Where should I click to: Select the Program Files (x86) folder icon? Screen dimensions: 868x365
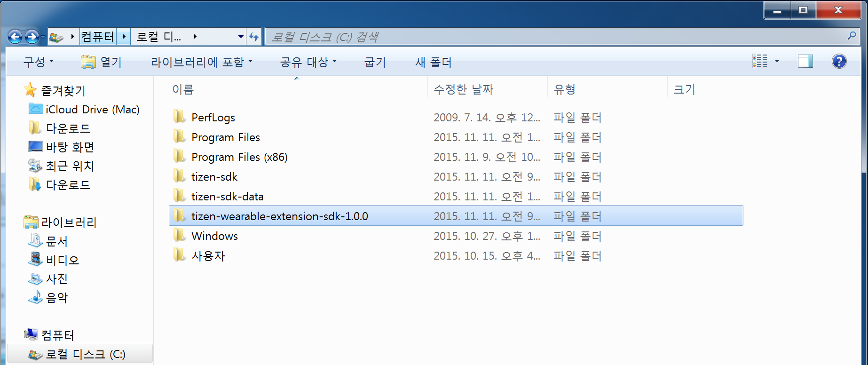(x=179, y=156)
